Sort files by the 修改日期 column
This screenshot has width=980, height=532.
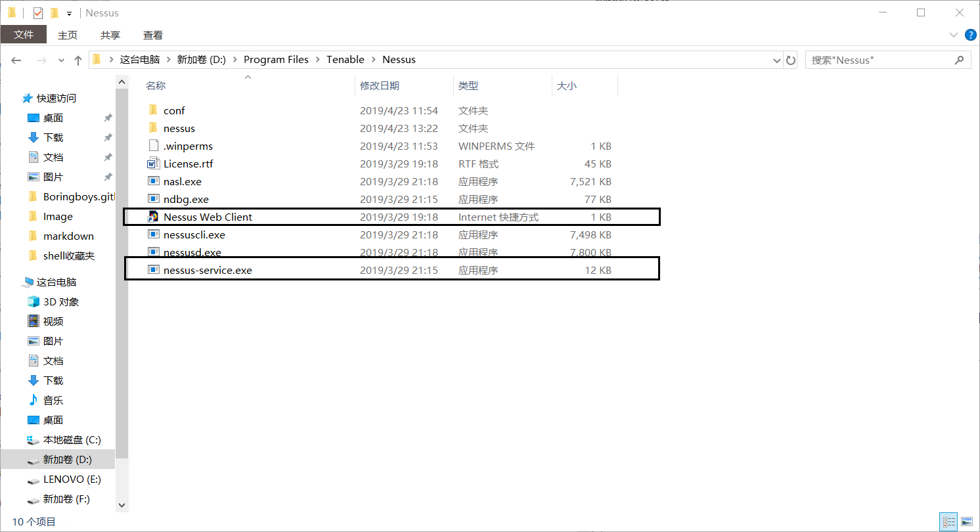(380, 85)
